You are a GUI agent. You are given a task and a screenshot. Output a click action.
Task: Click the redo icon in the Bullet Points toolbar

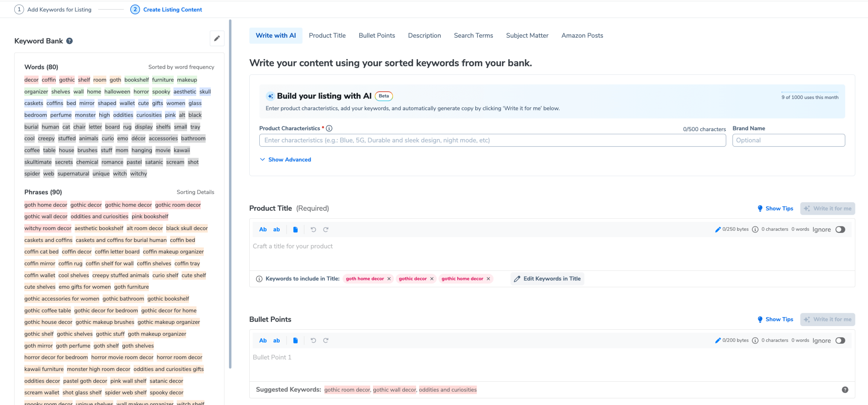(x=326, y=340)
